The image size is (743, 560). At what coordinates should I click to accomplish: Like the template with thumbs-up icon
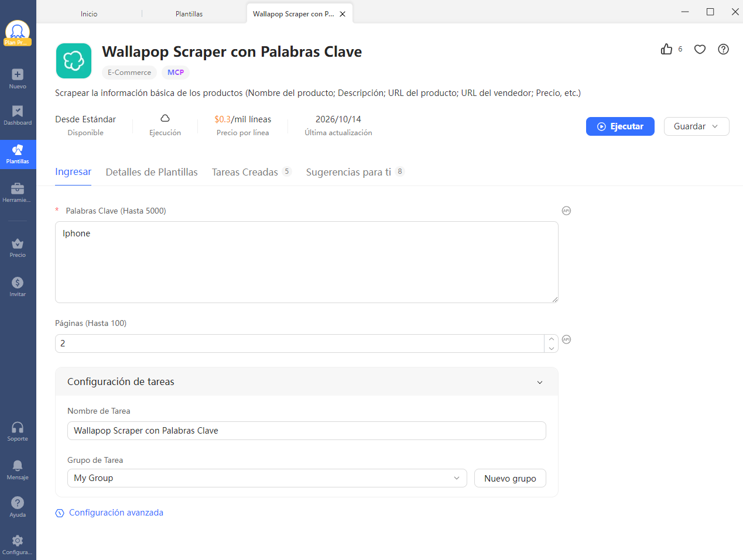tap(666, 49)
